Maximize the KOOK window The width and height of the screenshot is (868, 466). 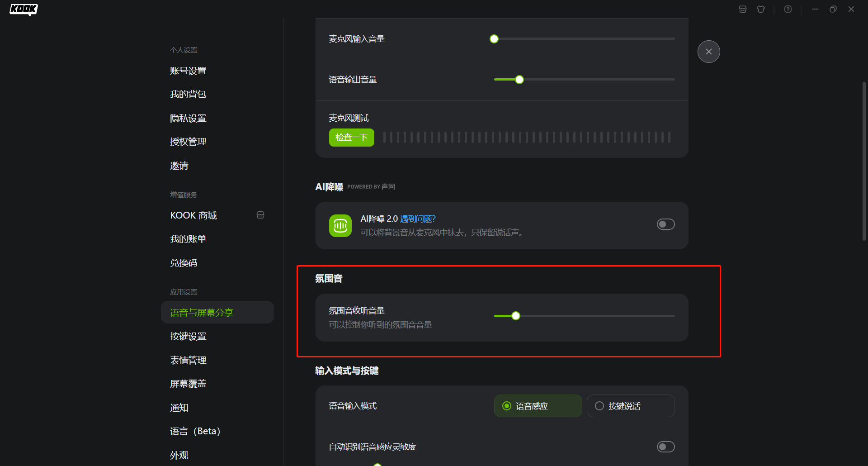pos(833,9)
